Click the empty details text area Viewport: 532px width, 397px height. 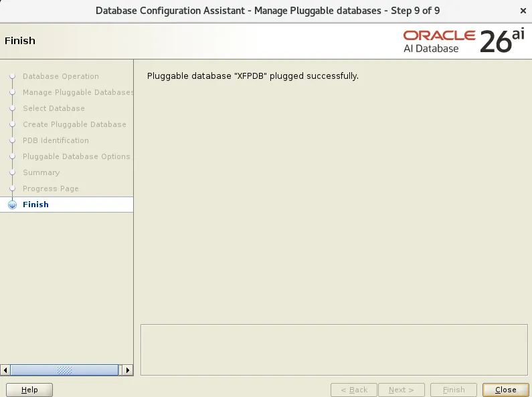tap(334, 350)
